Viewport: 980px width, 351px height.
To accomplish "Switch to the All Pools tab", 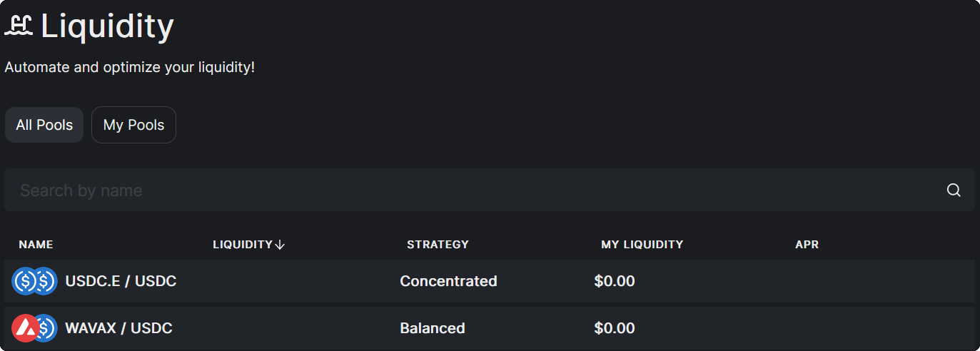I will (44, 125).
